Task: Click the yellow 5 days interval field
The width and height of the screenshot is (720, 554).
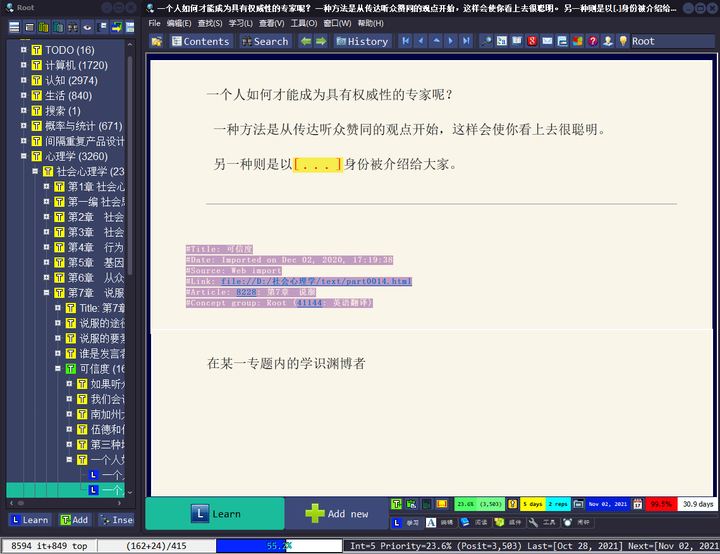Action: point(533,504)
